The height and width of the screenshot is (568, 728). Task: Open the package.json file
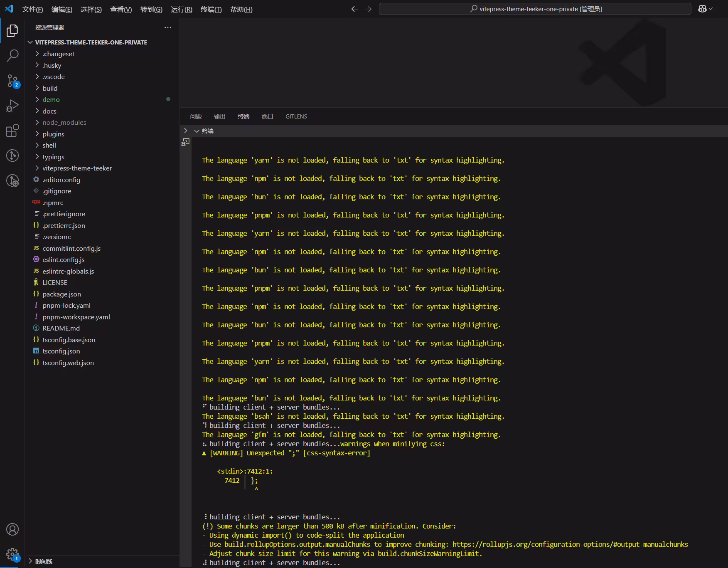61,294
